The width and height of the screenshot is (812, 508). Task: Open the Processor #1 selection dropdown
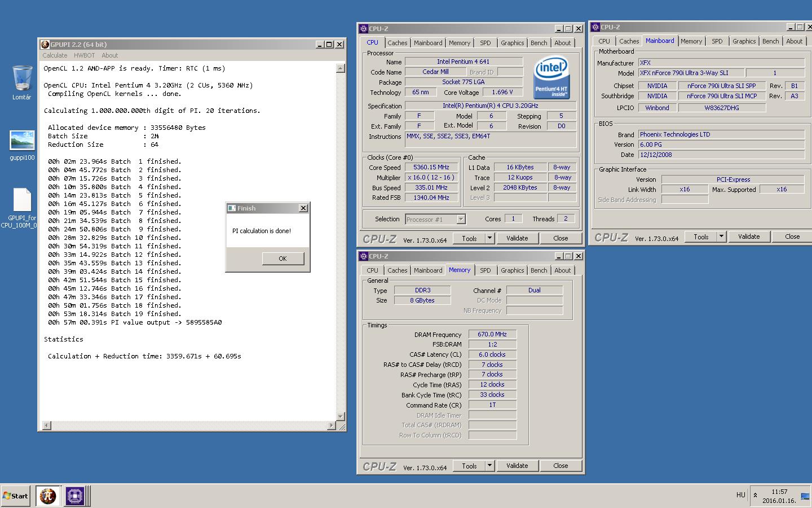click(435, 219)
